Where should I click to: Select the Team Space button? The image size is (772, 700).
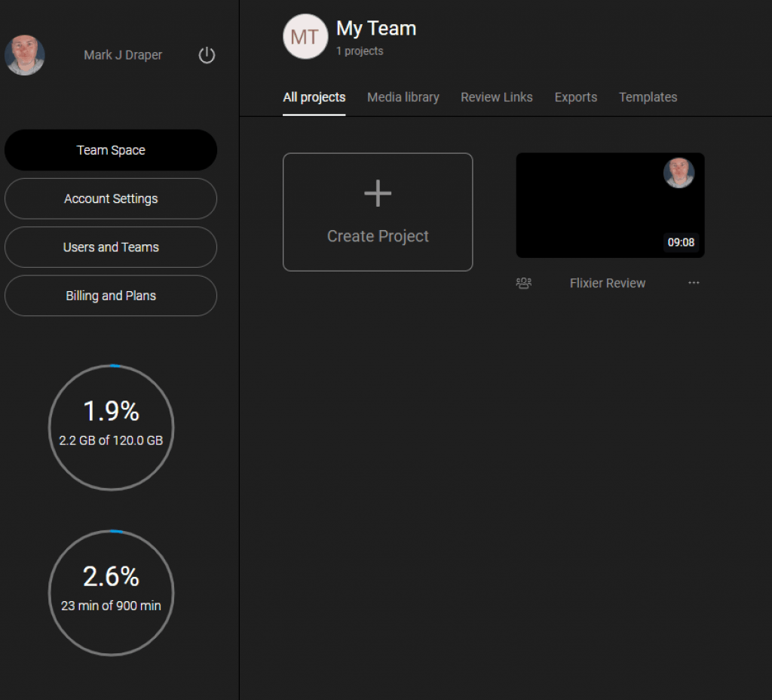pyautogui.click(x=111, y=150)
